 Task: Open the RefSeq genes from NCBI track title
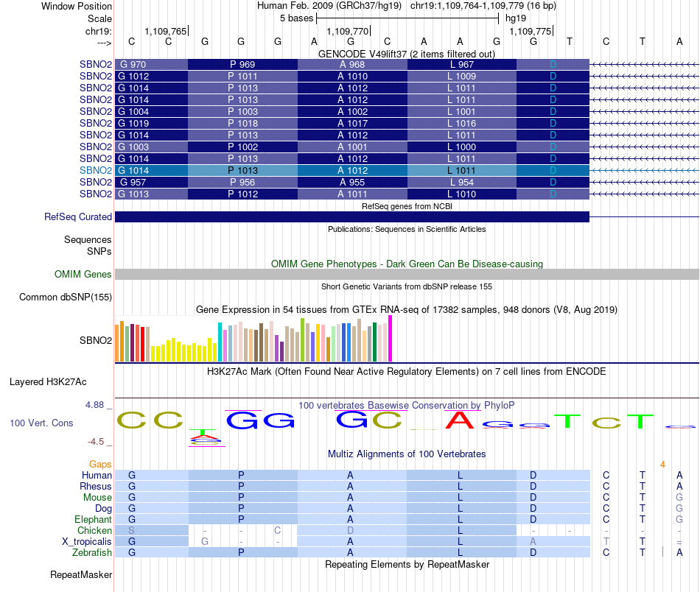[x=407, y=206]
